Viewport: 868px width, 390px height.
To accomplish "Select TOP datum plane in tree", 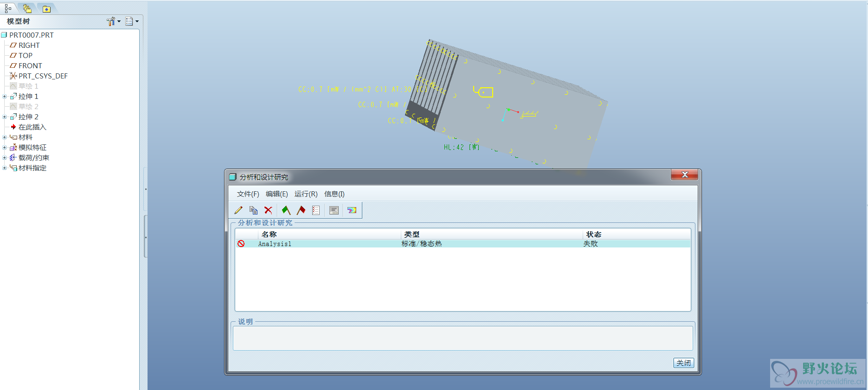I will click(25, 55).
